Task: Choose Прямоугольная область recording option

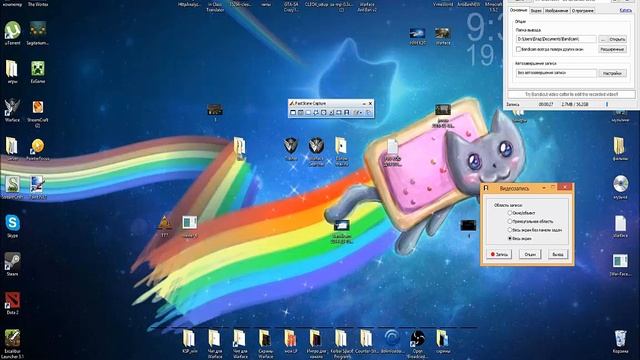Action: [x=530, y=221]
